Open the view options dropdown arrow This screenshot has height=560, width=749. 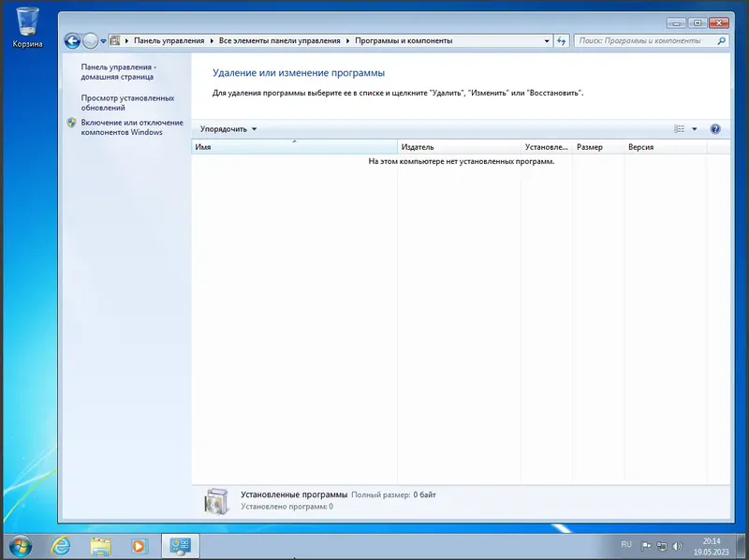click(695, 129)
